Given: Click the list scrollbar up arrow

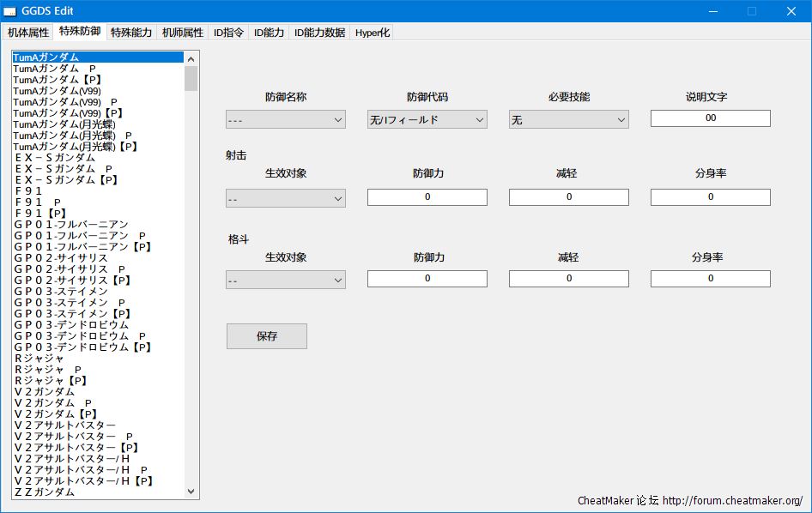Looking at the screenshot, I should coord(191,59).
